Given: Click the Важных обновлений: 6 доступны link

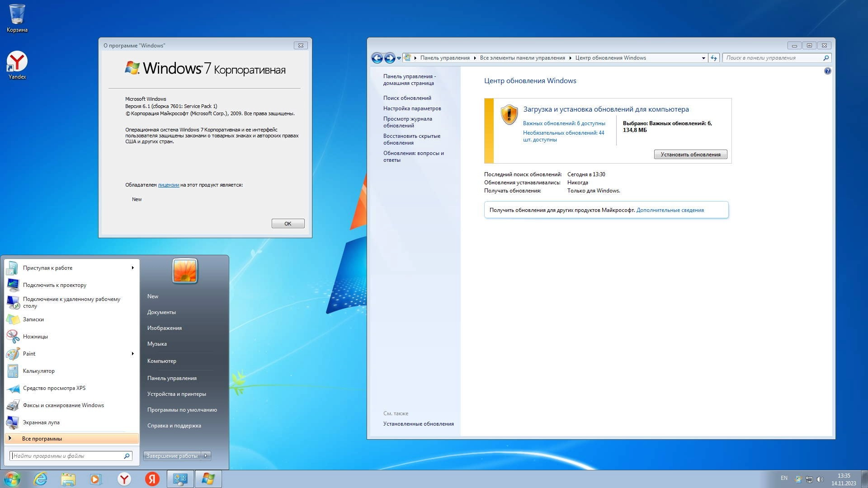Looking at the screenshot, I should point(564,123).
